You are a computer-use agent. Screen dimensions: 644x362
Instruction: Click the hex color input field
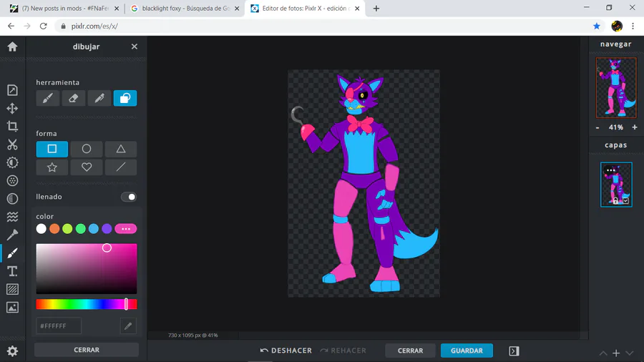(x=59, y=326)
